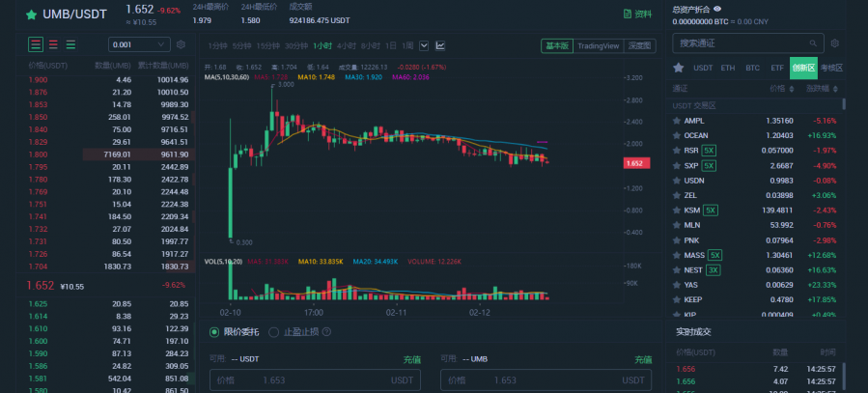Click the UMB sell price input
This screenshot has width=868, height=393.
coord(546,380)
